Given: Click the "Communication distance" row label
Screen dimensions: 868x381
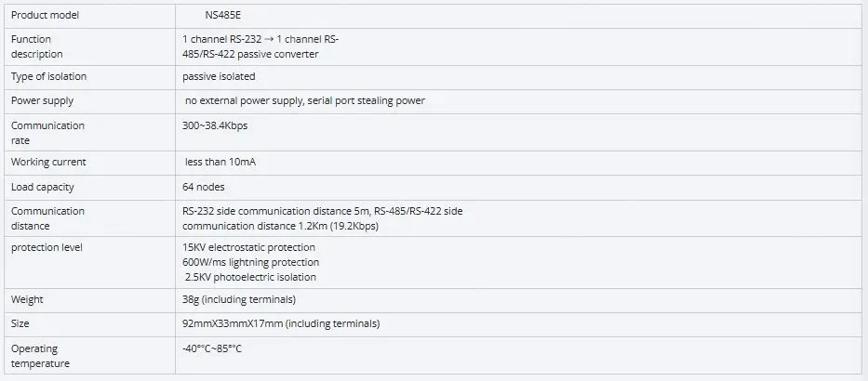Looking at the screenshot, I should tap(47, 218).
